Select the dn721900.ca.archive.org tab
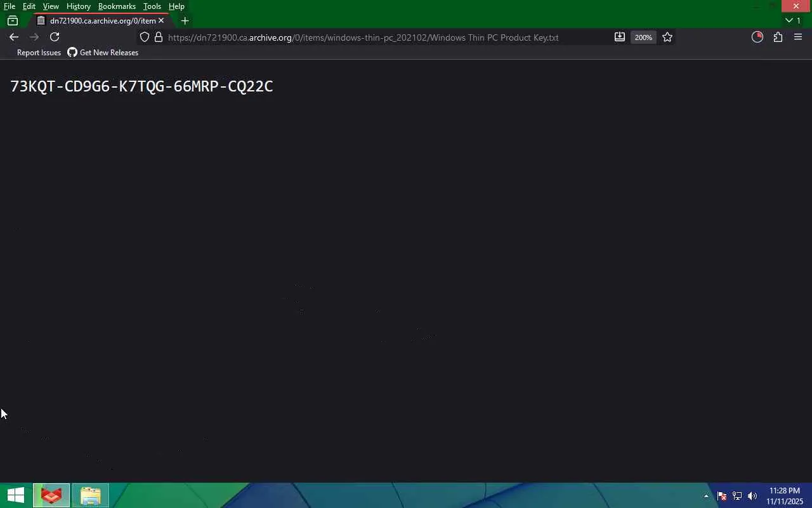This screenshot has width=812, height=508. (x=101, y=20)
